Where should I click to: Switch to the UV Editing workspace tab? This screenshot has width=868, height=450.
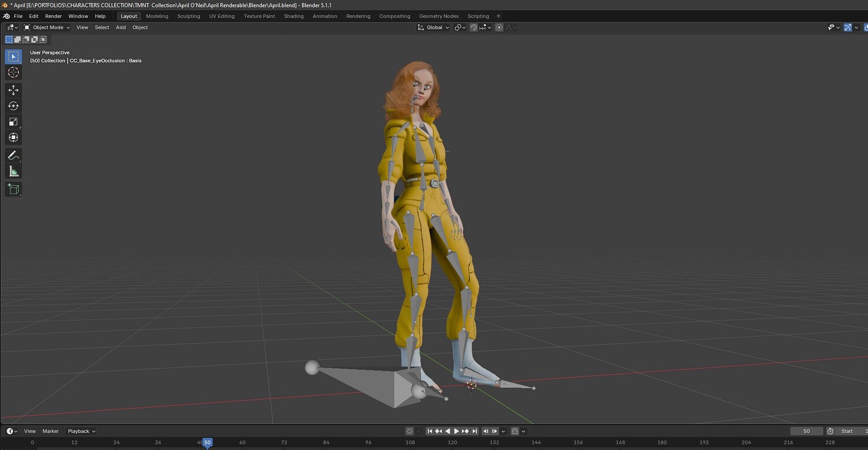(x=222, y=16)
